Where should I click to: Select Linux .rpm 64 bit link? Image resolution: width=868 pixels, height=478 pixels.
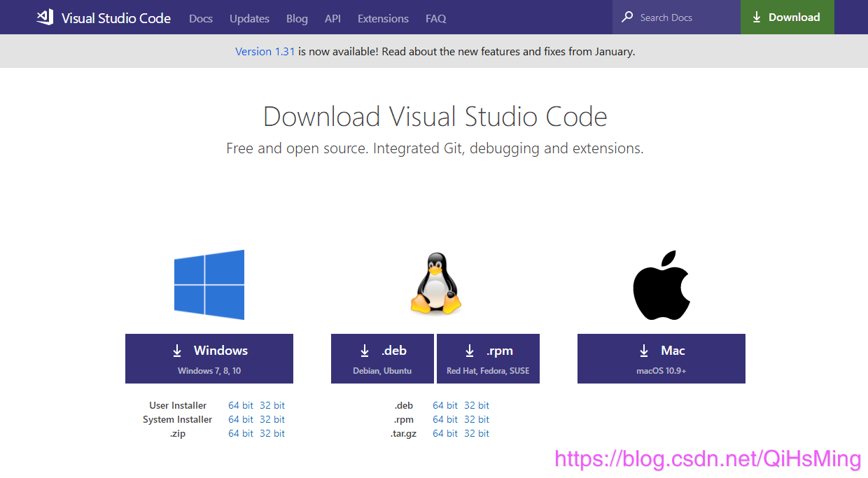coord(445,419)
